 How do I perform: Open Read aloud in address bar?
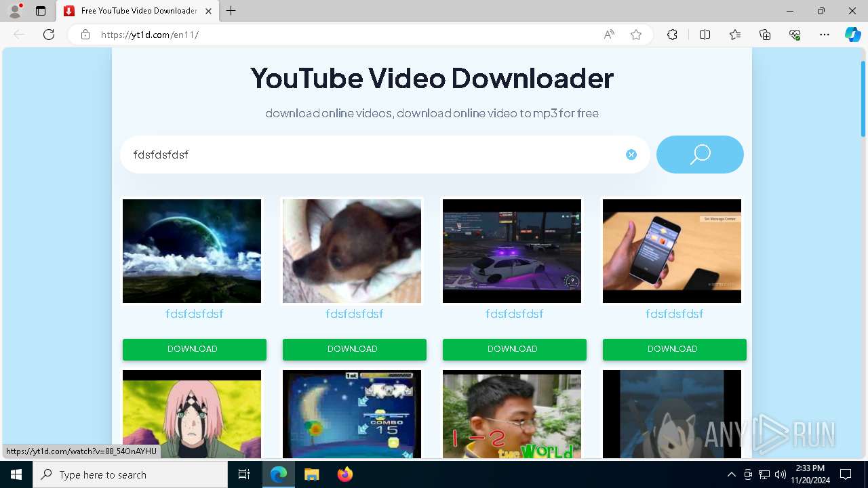click(x=609, y=35)
